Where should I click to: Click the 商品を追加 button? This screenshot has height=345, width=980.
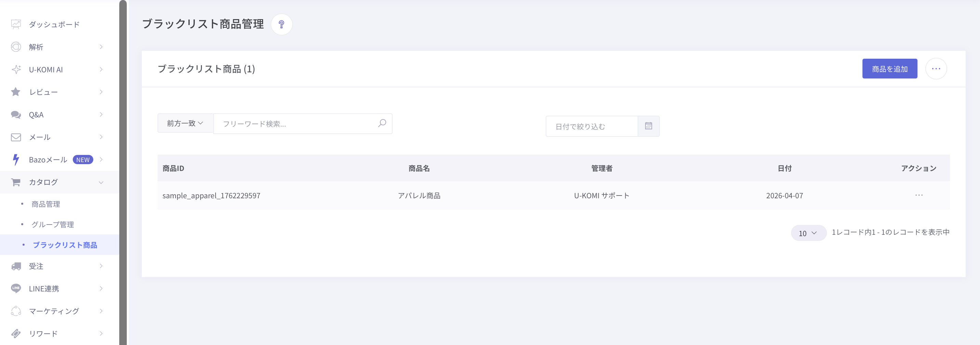pos(889,69)
